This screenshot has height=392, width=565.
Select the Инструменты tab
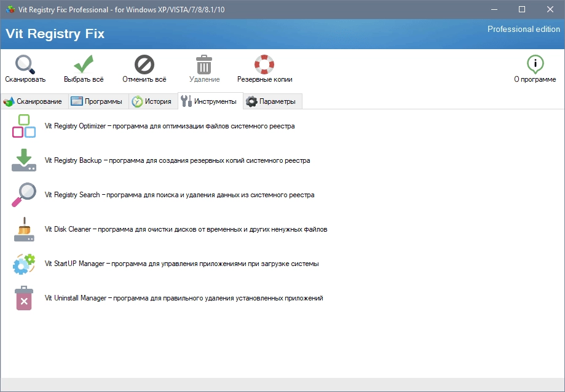pyautogui.click(x=210, y=101)
